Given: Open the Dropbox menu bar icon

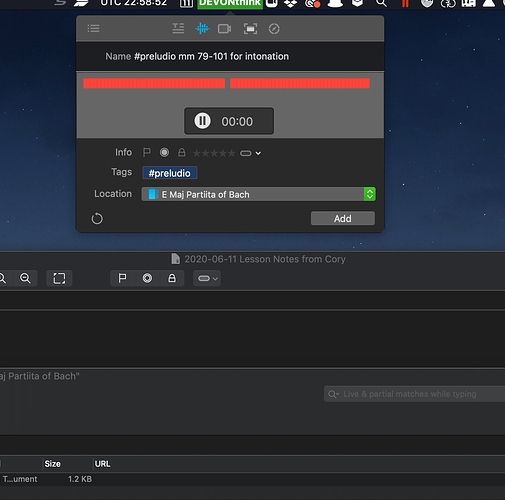Looking at the screenshot, I should point(291,3).
